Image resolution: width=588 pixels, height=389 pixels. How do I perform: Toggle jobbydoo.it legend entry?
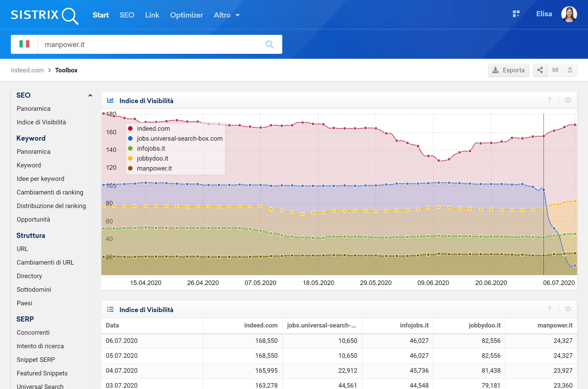click(148, 158)
